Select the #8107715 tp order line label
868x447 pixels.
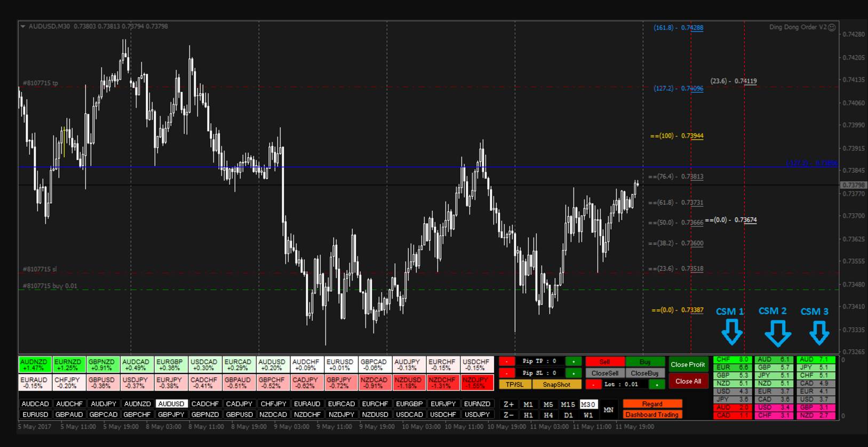coord(41,83)
